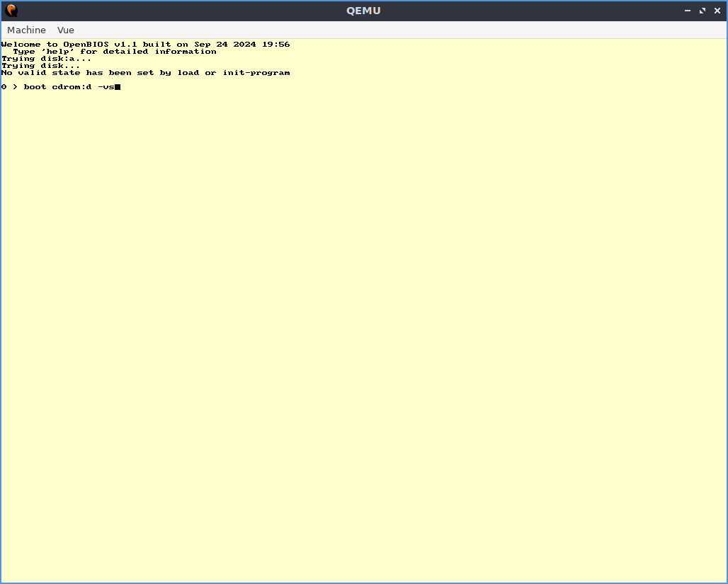The image size is (728, 584).
Task: Click the 'boot cdrom:d -vs' command line
Action: (x=61, y=87)
